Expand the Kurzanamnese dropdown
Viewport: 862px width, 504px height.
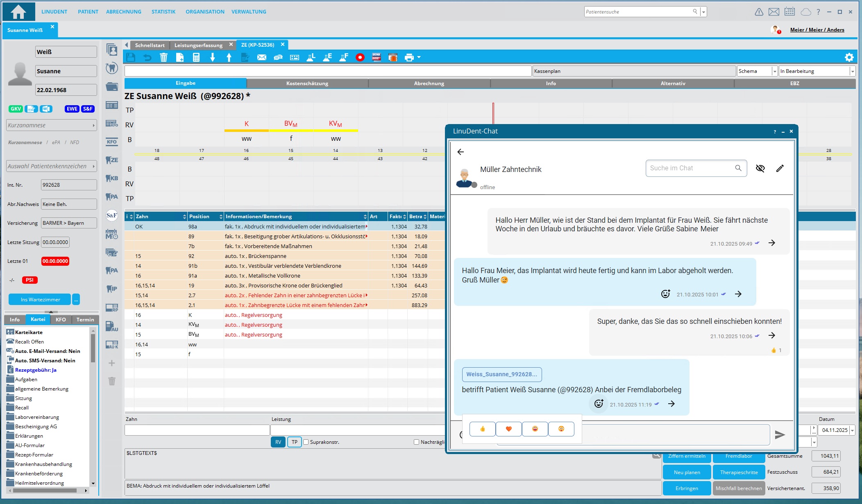(x=93, y=125)
